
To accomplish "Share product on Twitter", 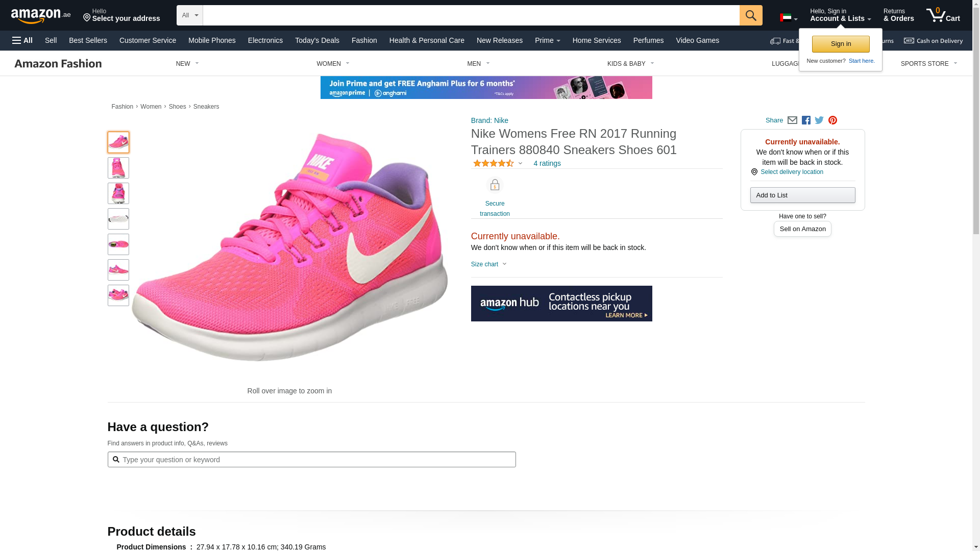I will click(819, 120).
